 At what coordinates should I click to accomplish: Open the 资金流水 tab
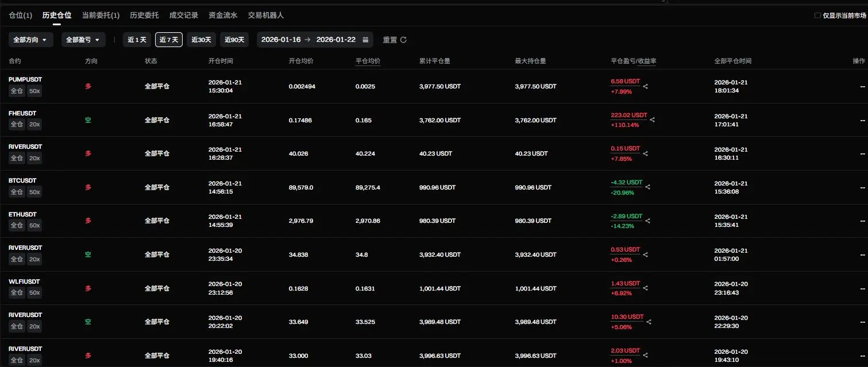click(x=223, y=16)
